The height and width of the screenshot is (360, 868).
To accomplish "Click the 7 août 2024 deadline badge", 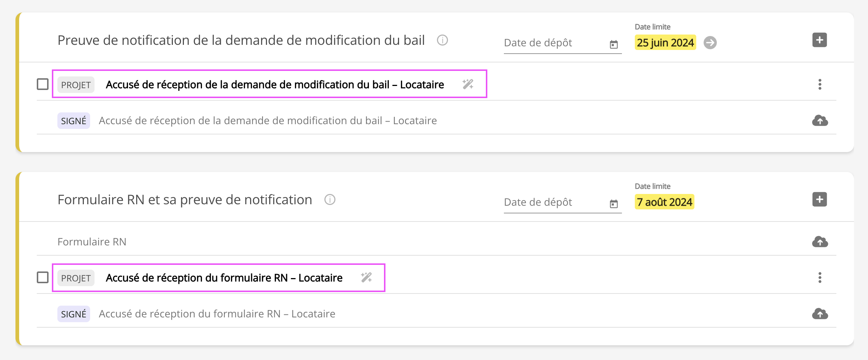I will click(664, 202).
